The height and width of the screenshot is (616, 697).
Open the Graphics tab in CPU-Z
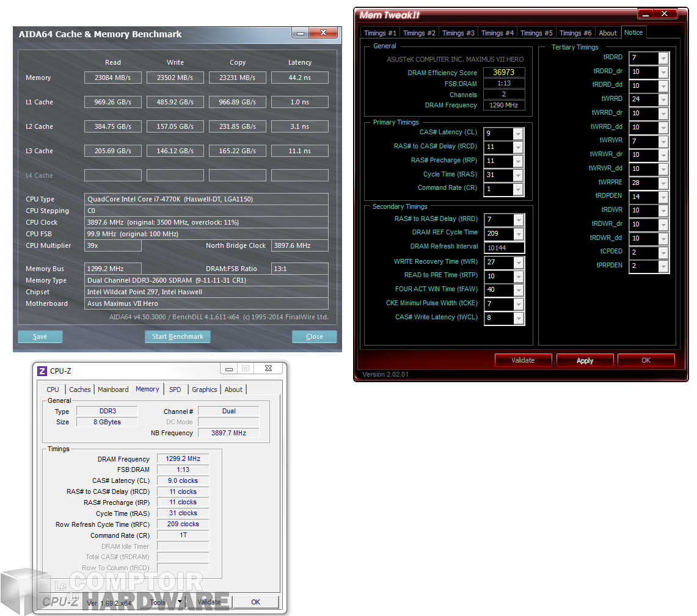pos(205,390)
